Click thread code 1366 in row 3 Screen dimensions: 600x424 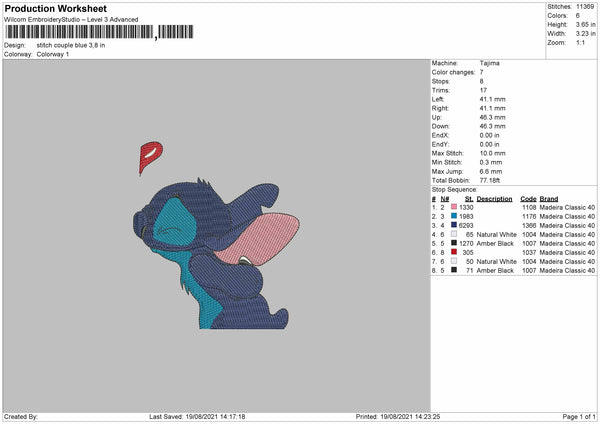[x=529, y=225]
